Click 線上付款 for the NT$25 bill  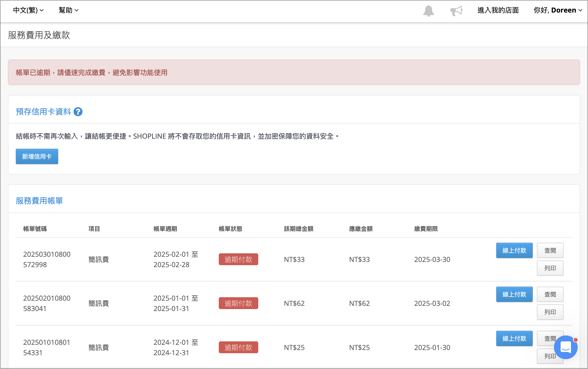[514, 338]
